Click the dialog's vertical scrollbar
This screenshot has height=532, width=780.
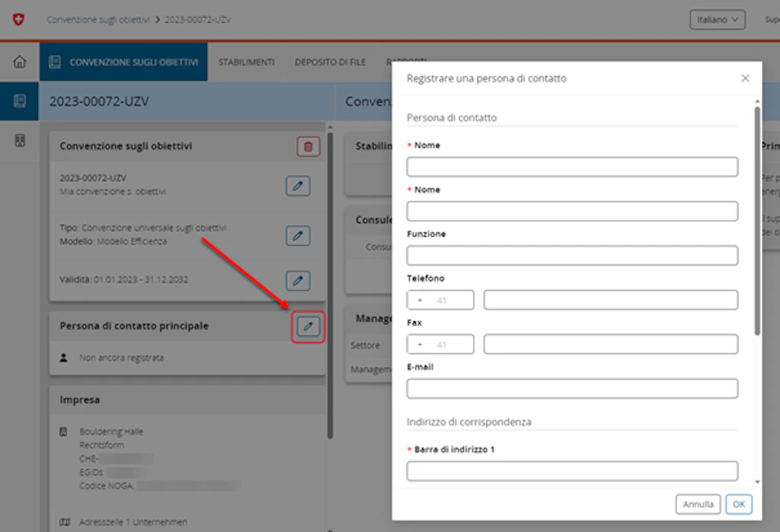(x=757, y=221)
